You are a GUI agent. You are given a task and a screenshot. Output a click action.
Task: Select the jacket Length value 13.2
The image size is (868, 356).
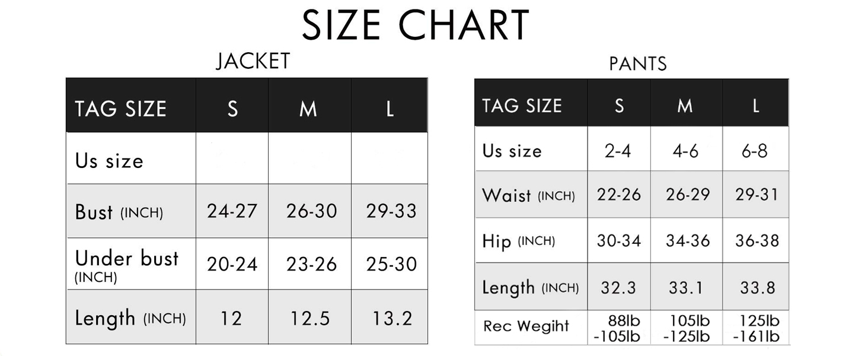click(x=392, y=319)
